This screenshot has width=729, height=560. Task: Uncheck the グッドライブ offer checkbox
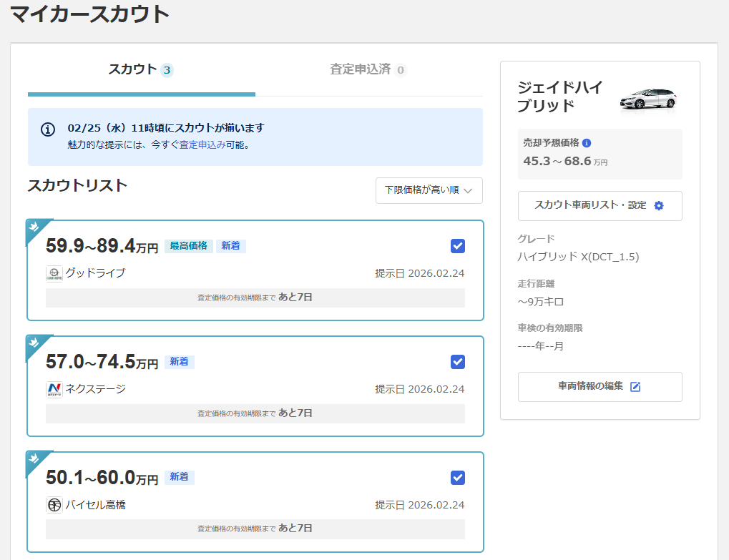458,246
